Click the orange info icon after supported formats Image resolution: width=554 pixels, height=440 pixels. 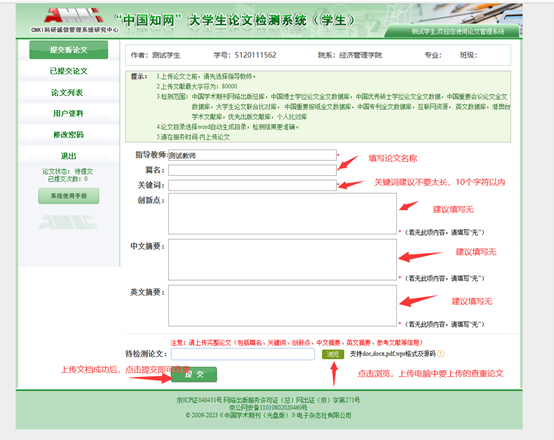click(441, 354)
